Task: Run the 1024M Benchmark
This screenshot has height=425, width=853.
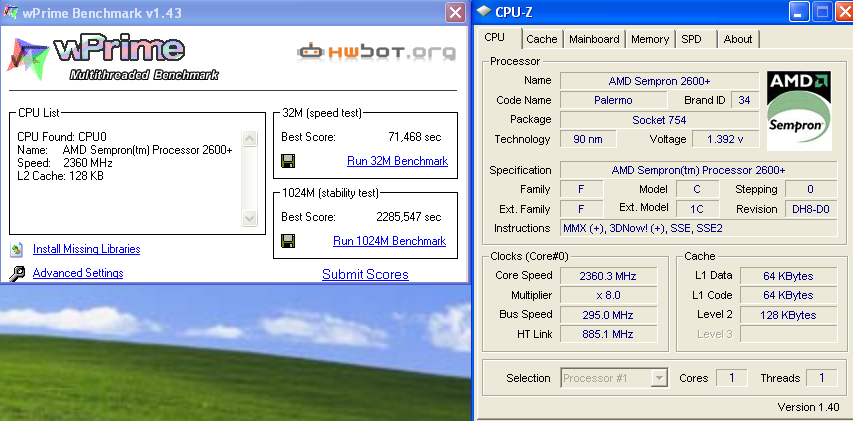Action: (x=390, y=241)
